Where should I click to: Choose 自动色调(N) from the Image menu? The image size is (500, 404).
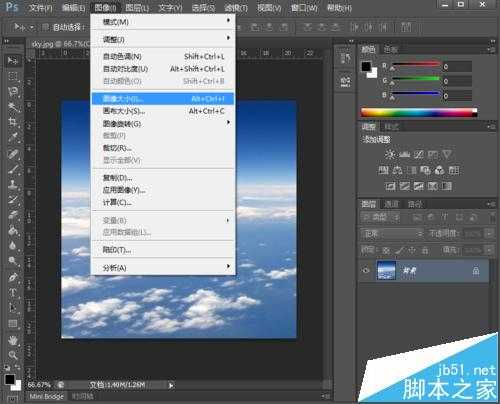point(163,56)
